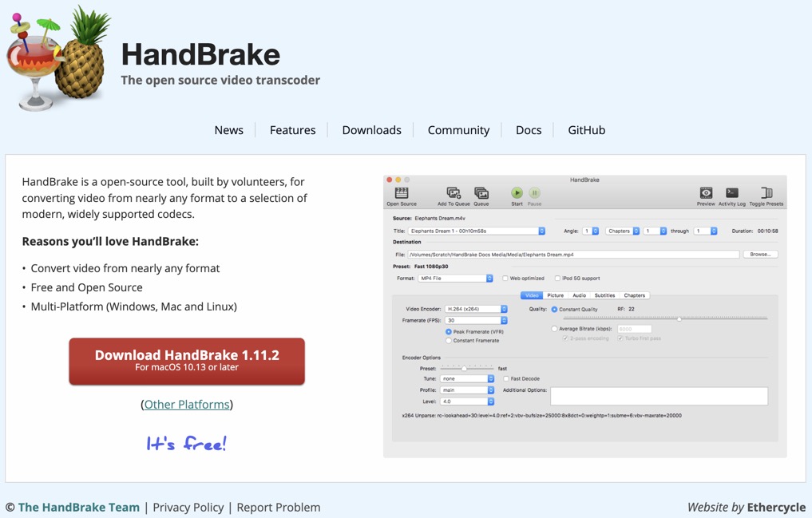This screenshot has width=812, height=518.
Task: Click the Pause icon in toolbar
Action: tap(534, 193)
